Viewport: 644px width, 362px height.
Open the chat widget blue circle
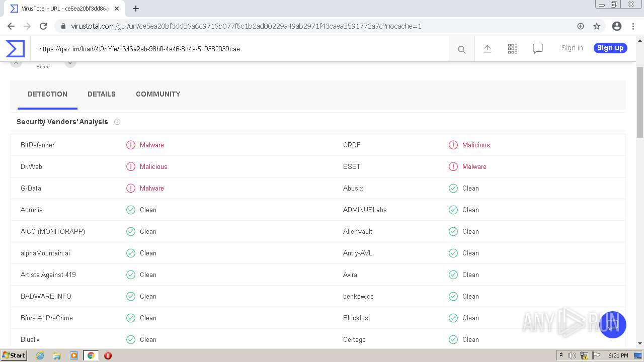coord(612,324)
